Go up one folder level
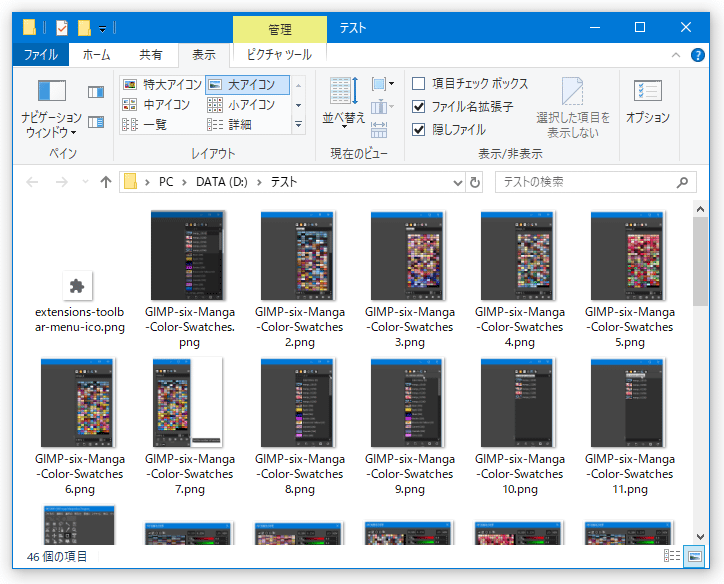The image size is (724, 584). coord(106,182)
